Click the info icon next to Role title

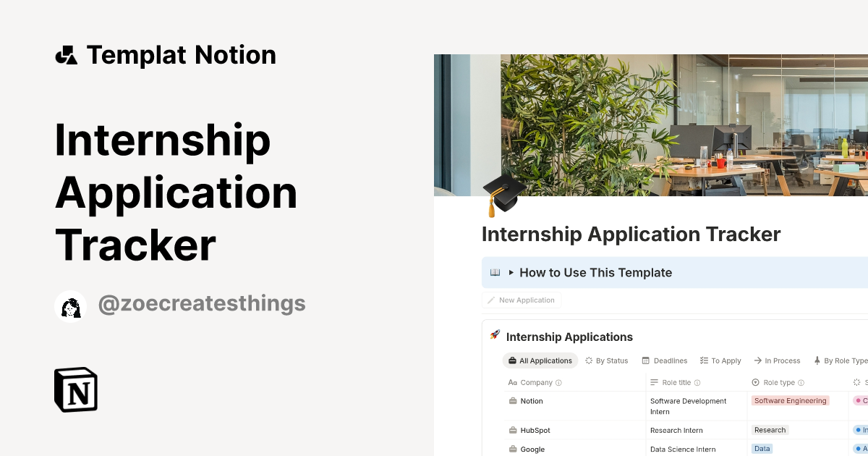pos(696,382)
